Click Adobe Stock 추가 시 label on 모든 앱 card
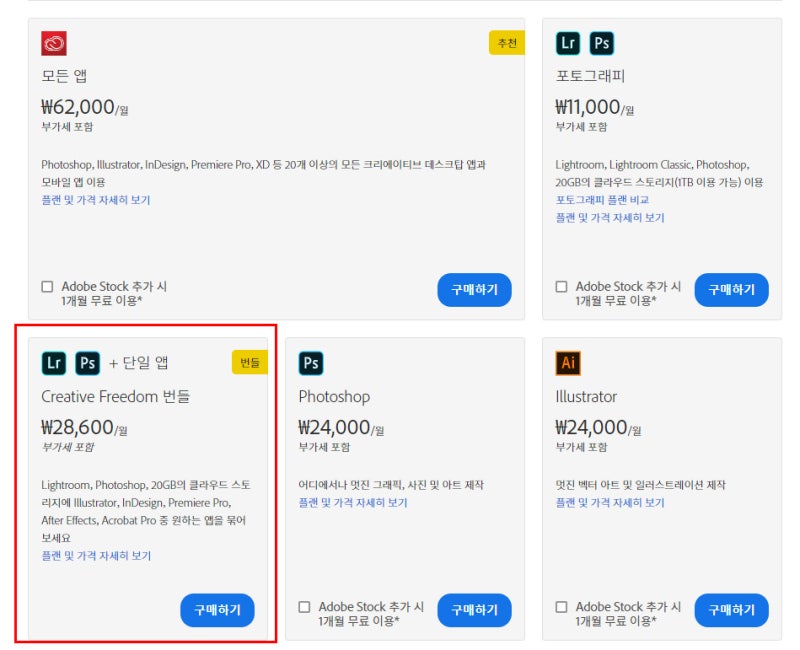Image resolution: width=800 pixels, height=650 pixels. point(114,293)
